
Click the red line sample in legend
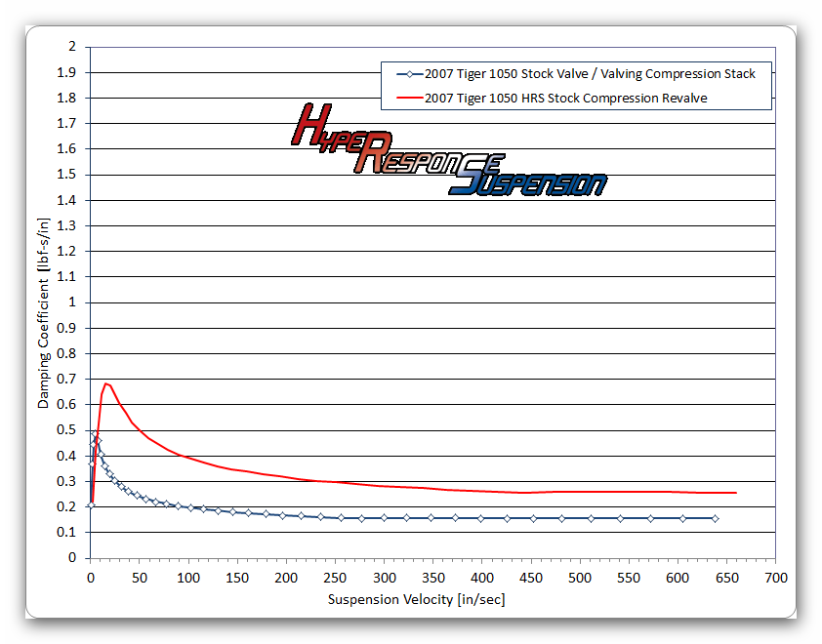coord(409,98)
